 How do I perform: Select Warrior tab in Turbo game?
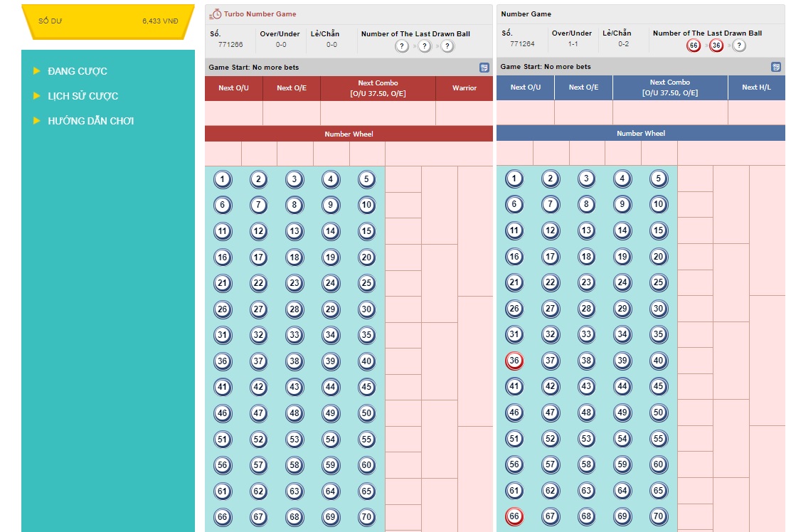[x=464, y=88]
